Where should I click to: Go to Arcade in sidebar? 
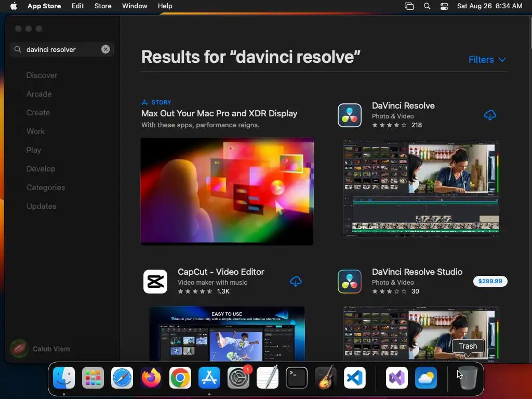39,94
